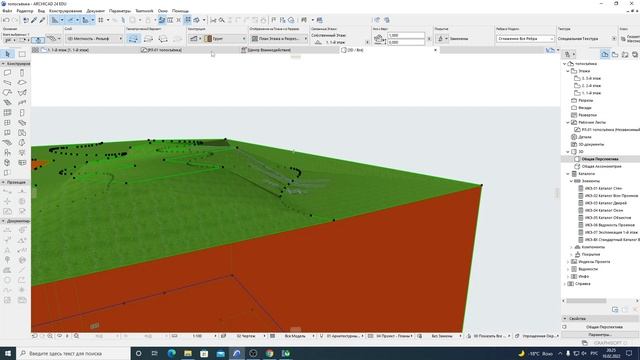This screenshot has width=640, height=360.
Task: Open the План Этажа и Разрез dropdown
Action: click(279, 38)
